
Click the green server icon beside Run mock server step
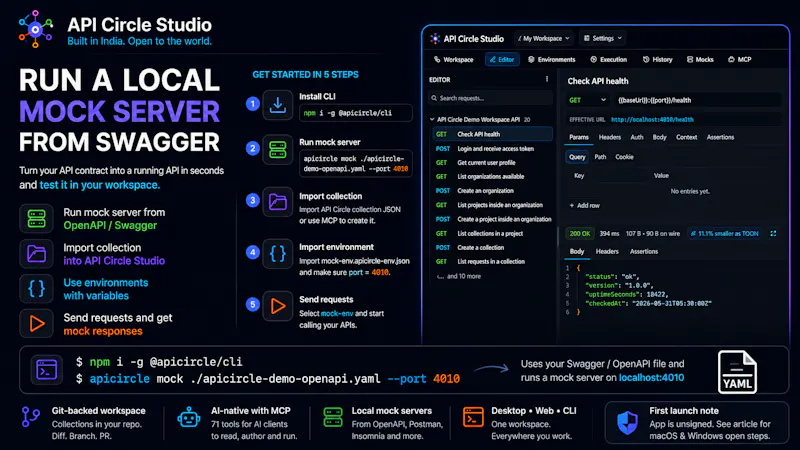pyautogui.click(x=278, y=149)
